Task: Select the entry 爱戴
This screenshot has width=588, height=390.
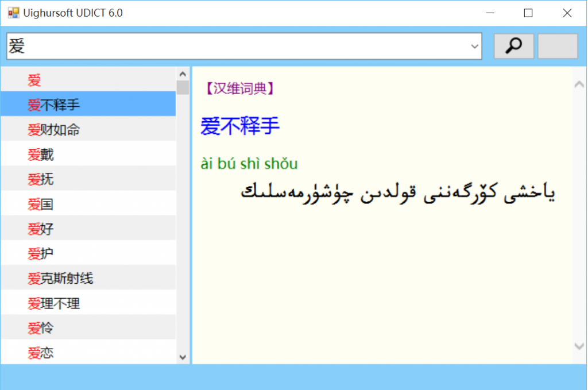Action: point(88,154)
